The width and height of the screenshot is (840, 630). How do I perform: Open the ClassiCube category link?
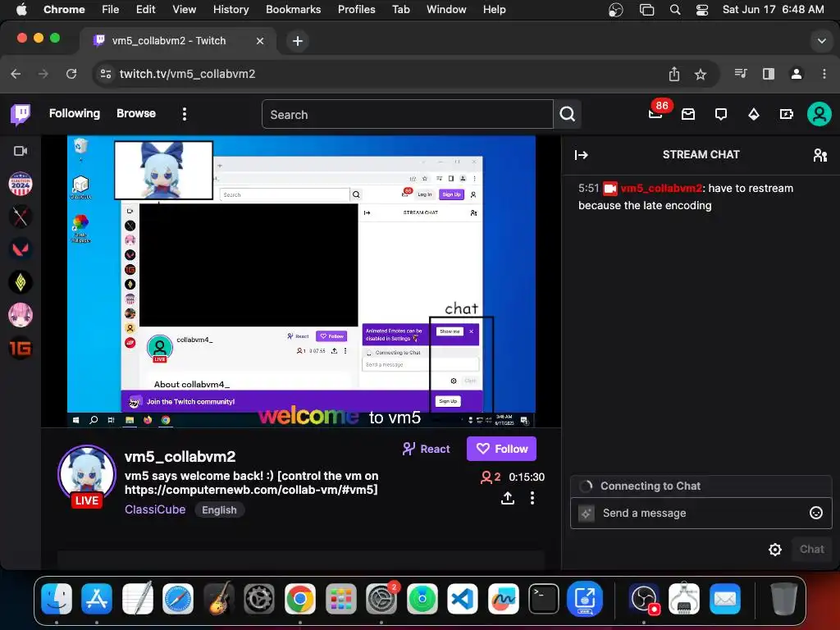tap(155, 509)
